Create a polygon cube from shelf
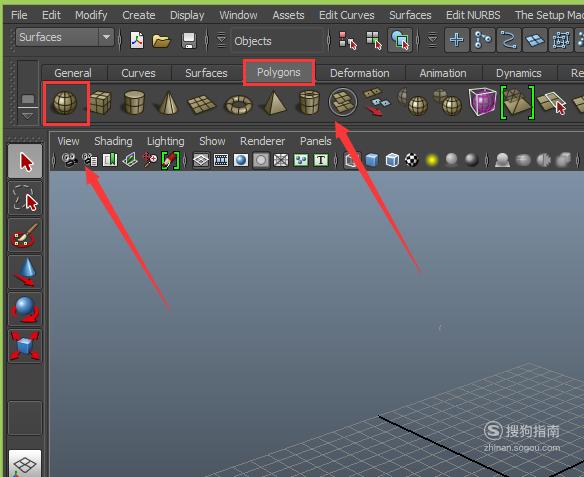Viewport: 584px width, 477px height. pyautogui.click(x=100, y=102)
